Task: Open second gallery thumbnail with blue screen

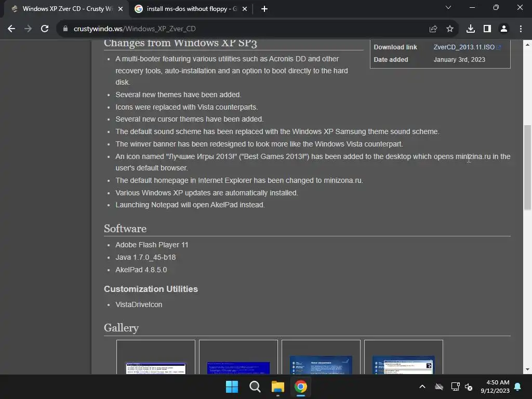Action: pos(238,357)
